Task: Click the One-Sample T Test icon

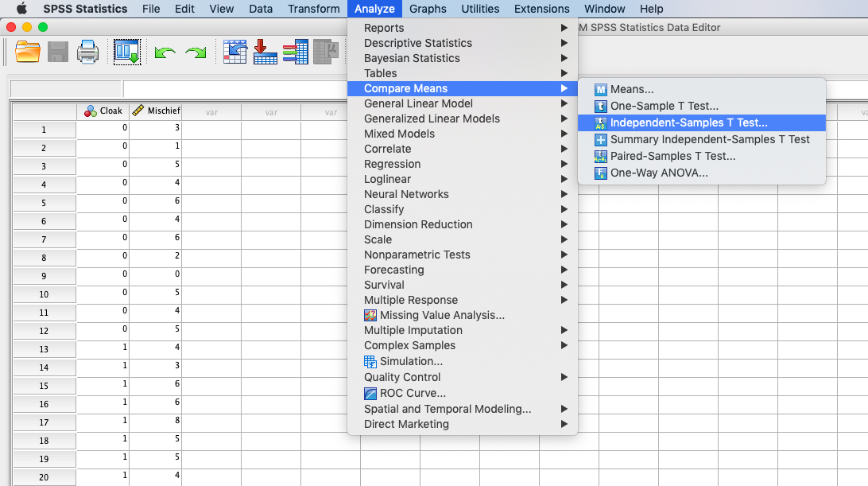Action: click(x=601, y=107)
